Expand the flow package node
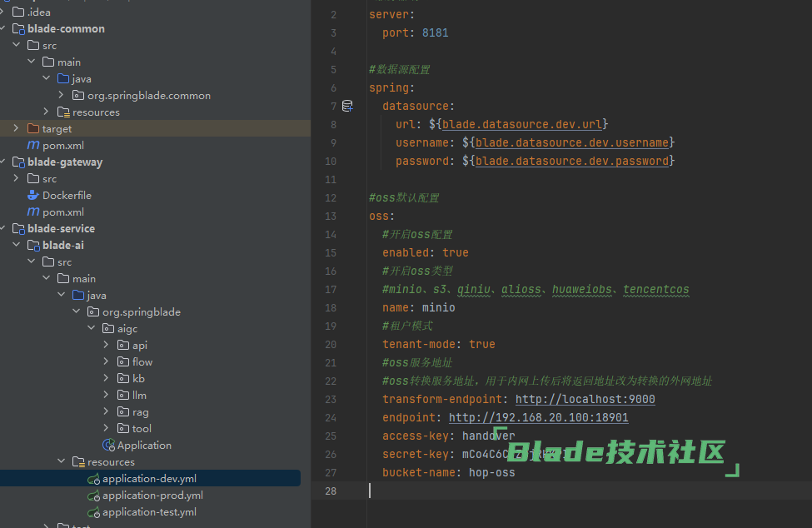 click(106, 361)
